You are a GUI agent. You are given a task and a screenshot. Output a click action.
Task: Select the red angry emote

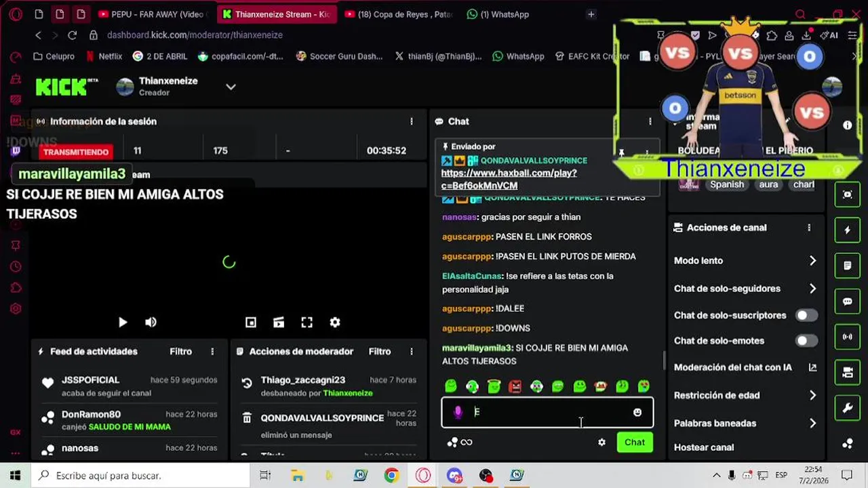point(515,386)
